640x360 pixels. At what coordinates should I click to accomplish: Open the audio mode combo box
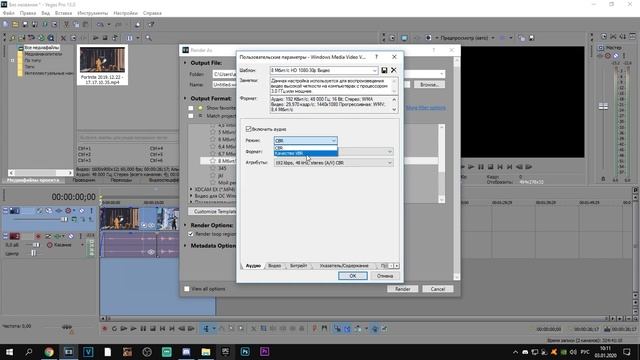click(305, 140)
